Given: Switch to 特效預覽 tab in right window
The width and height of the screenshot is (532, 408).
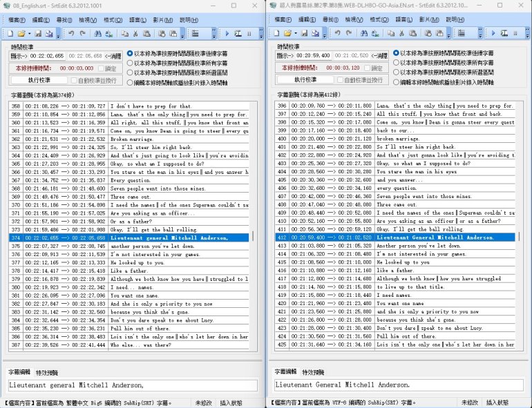Looking at the screenshot, I should click(313, 372).
